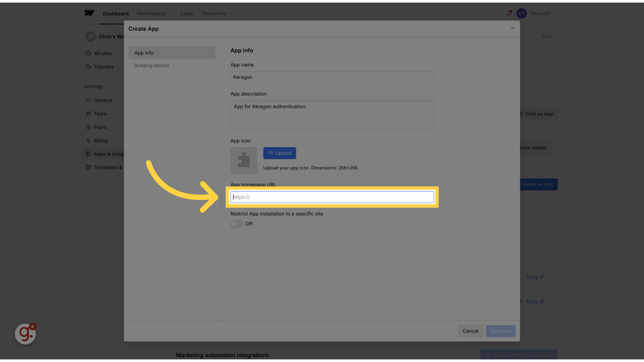
Task: Click the Billing dollar icon
Action: [x=88, y=140]
